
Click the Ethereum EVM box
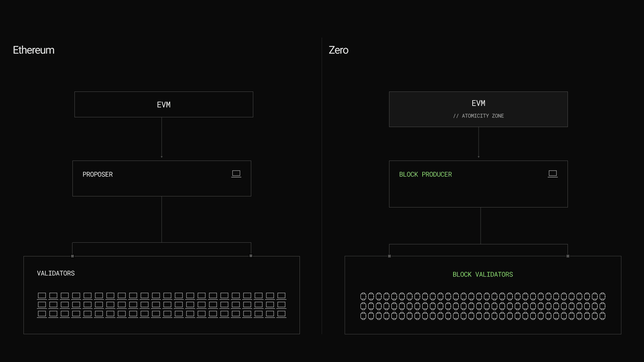point(164,105)
